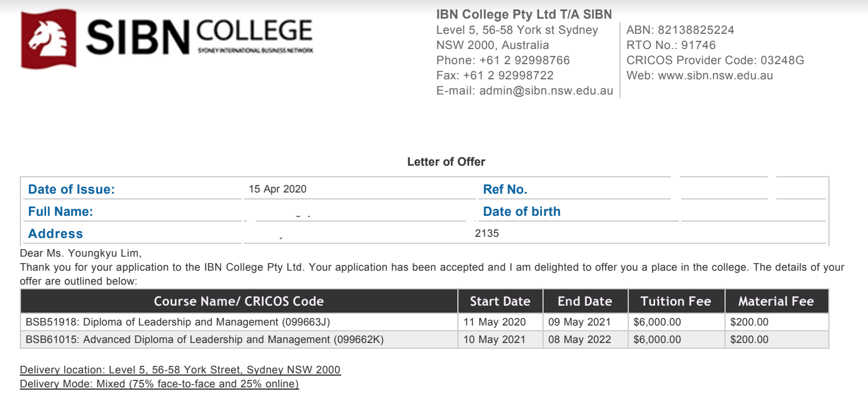This screenshot has height=399, width=868.
Task: Click the underlined Delivery Mode line
Action: (159, 384)
